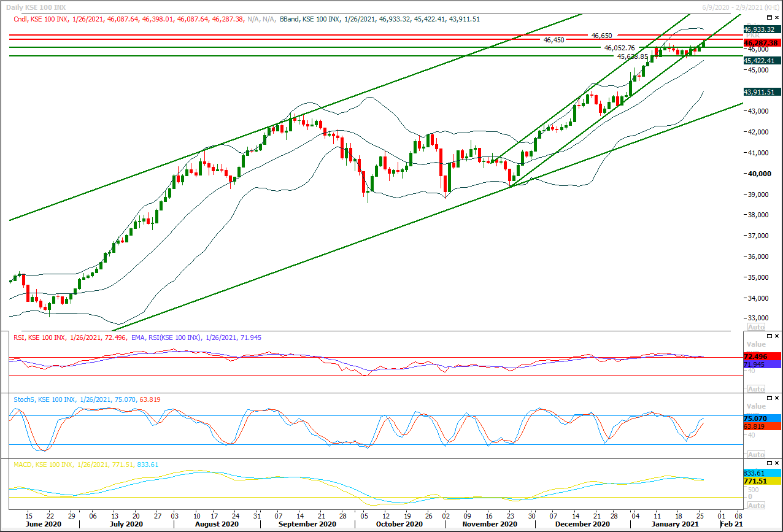Click October 2020 on the time axis
This screenshot has height=532, width=783.
[x=399, y=525]
